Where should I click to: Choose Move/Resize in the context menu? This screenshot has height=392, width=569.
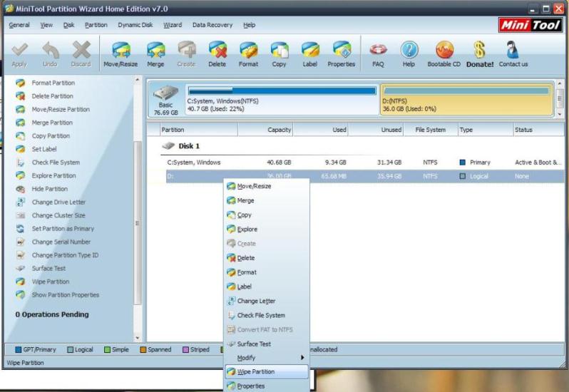tap(267, 186)
